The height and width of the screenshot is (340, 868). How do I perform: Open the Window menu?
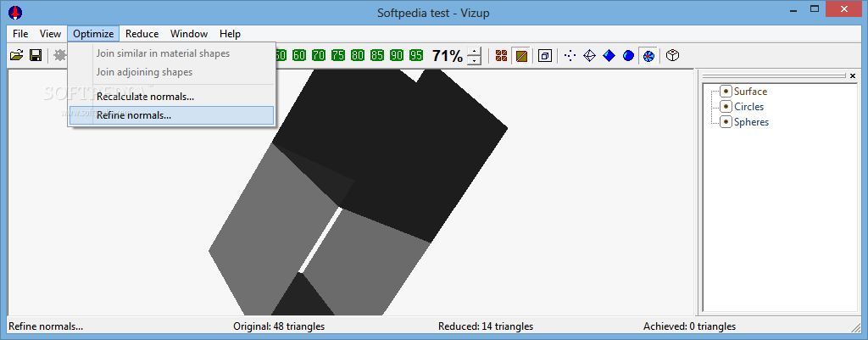(189, 34)
